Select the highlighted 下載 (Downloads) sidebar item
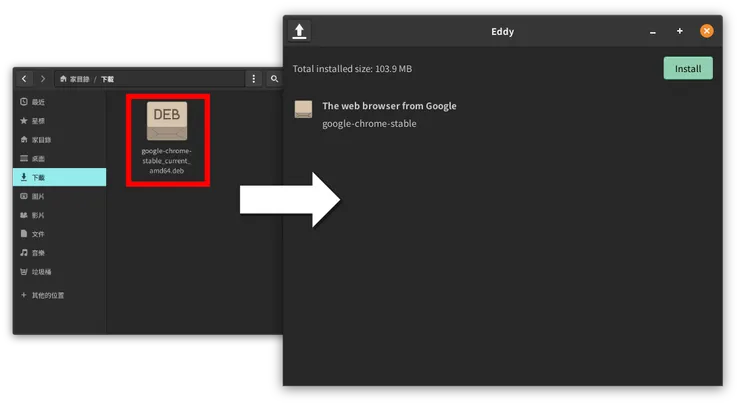The width and height of the screenshot is (740, 405). click(x=59, y=177)
